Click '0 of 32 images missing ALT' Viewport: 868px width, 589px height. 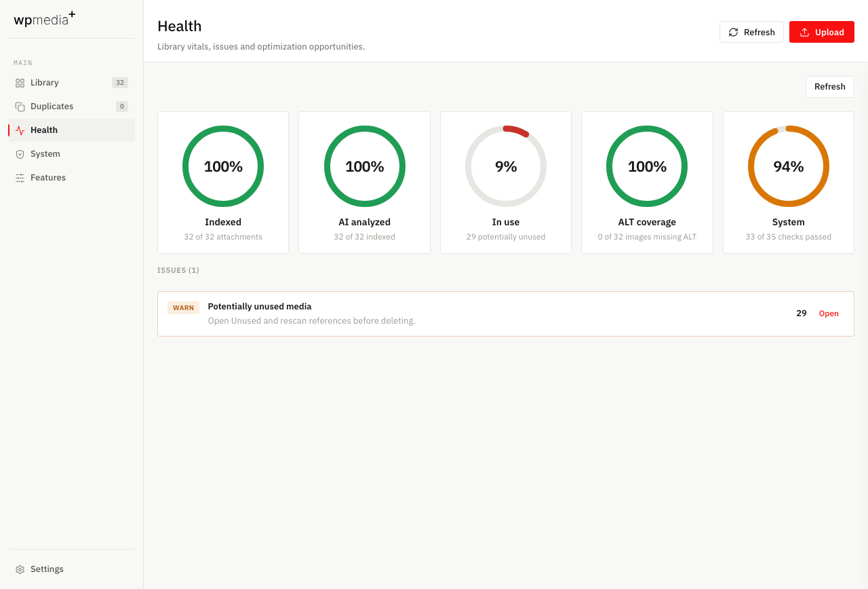[x=647, y=237]
